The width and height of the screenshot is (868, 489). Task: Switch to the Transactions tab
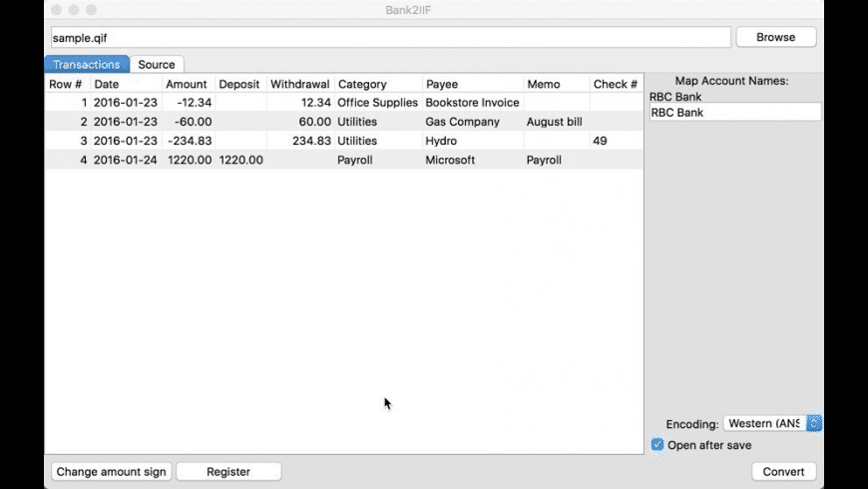click(x=87, y=64)
